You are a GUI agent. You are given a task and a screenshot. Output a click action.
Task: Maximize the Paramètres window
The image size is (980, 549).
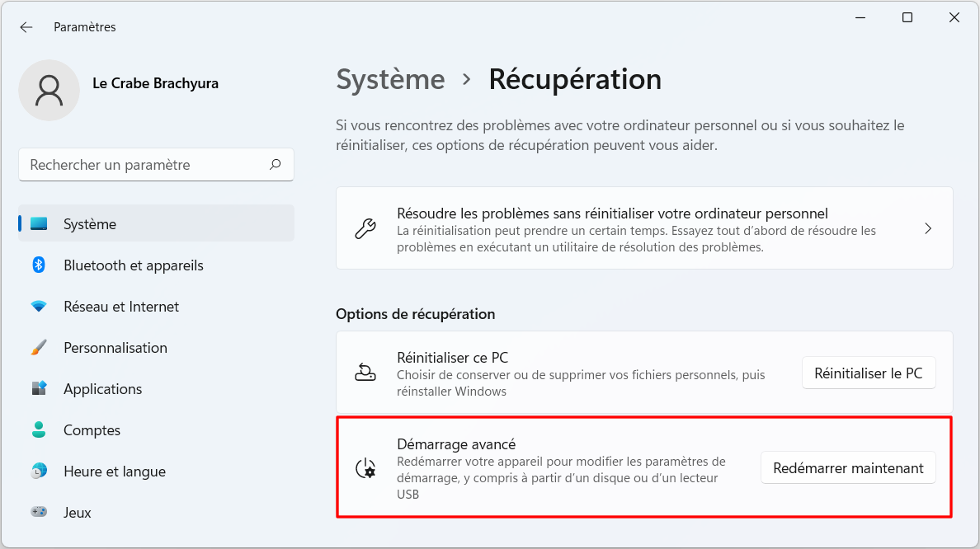click(x=907, y=17)
